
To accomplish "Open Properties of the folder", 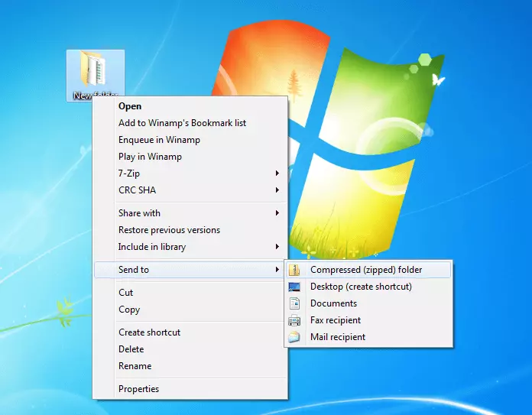I will pos(190,389).
